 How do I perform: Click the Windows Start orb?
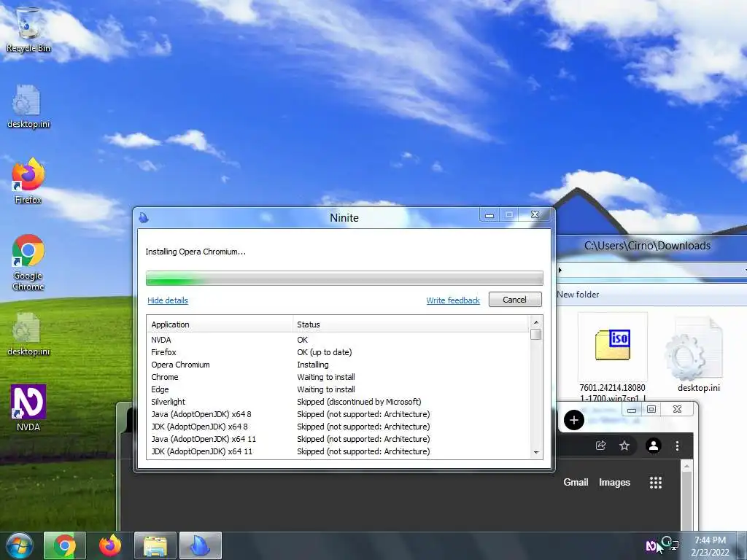pos(20,545)
